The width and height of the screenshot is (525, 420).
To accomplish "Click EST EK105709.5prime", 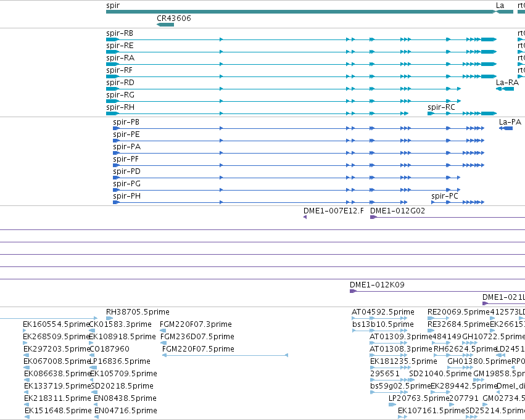I will point(92,380).
